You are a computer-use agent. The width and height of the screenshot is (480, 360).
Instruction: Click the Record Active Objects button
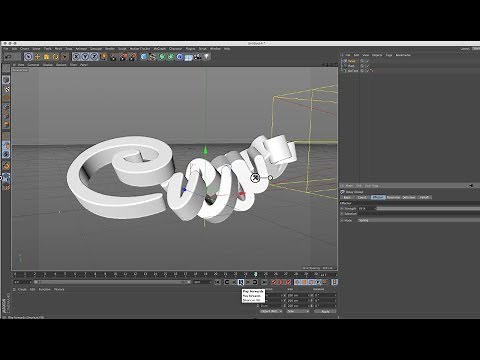click(x=275, y=282)
